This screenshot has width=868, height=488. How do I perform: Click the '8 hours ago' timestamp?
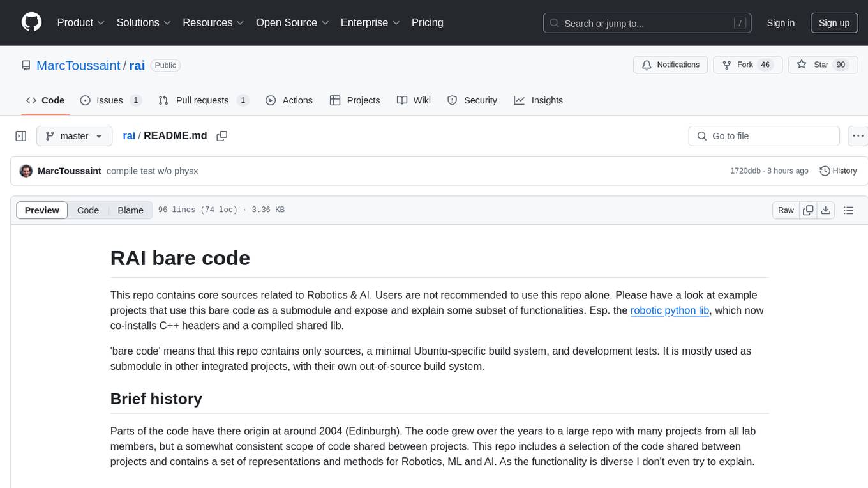click(x=789, y=171)
